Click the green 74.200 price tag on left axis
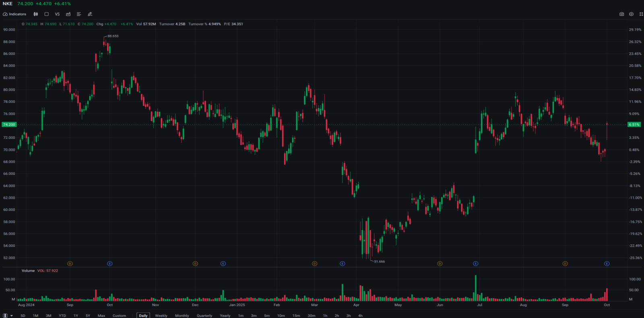Screen dimensions: 644x318 (x=9, y=125)
